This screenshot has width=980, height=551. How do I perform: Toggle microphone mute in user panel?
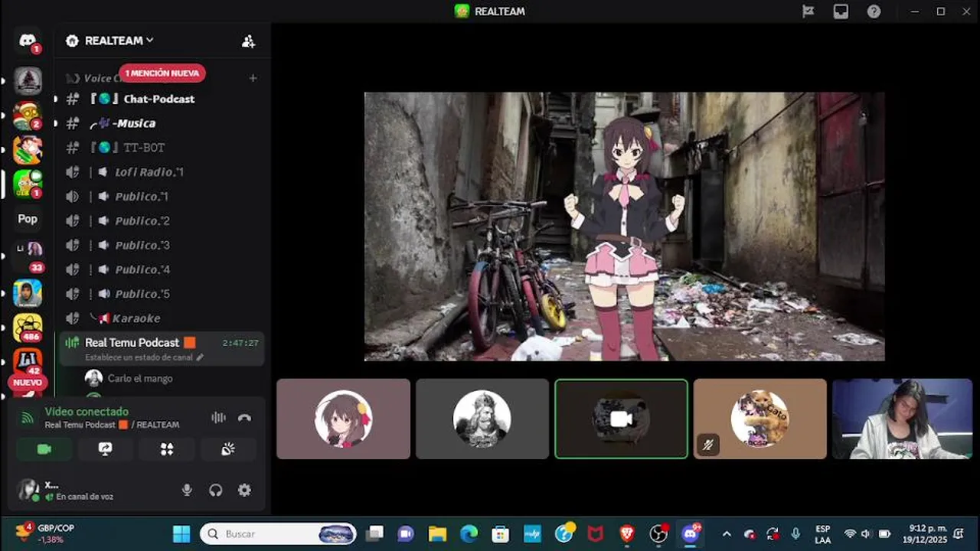tap(187, 491)
